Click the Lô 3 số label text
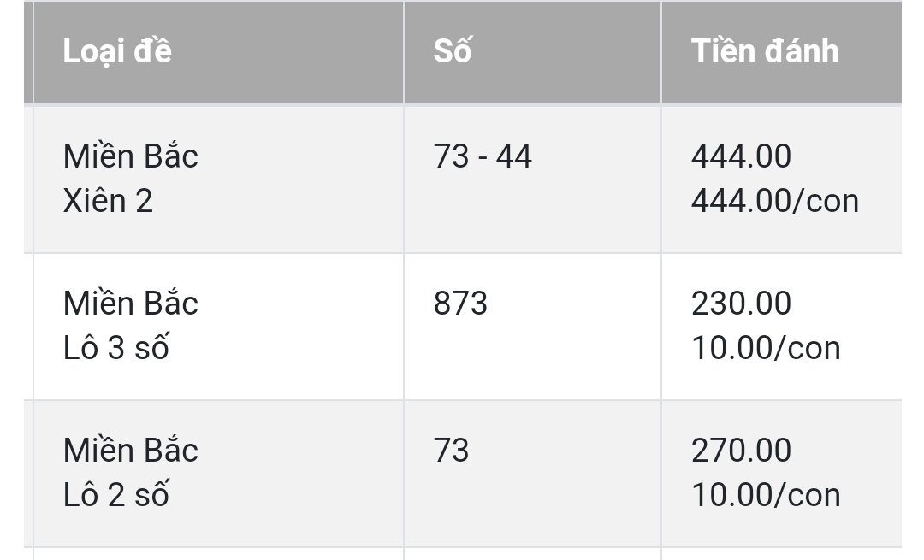The width and height of the screenshot is (924, 560). click(116, 347)
